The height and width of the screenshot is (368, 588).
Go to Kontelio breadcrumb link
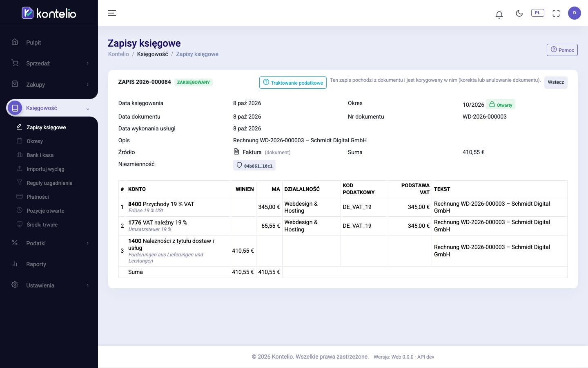[118, 54]
